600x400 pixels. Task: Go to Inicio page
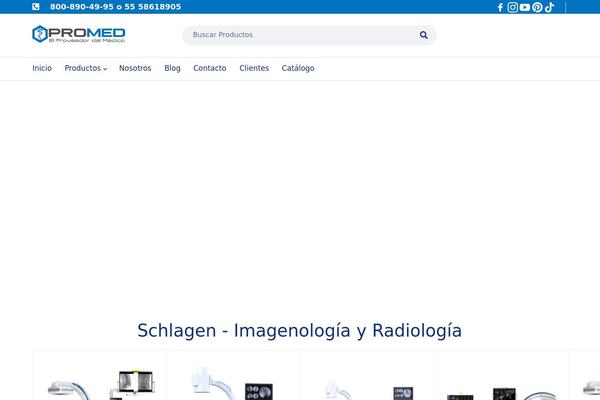42,68
